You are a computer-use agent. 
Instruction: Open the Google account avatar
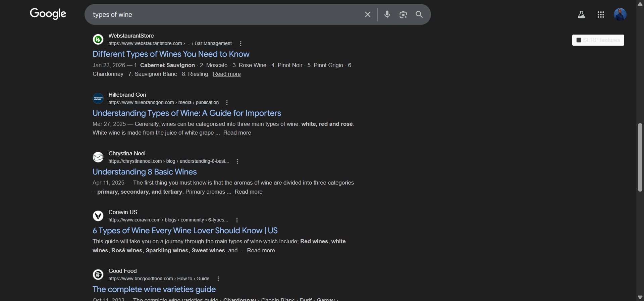(620, 14)
